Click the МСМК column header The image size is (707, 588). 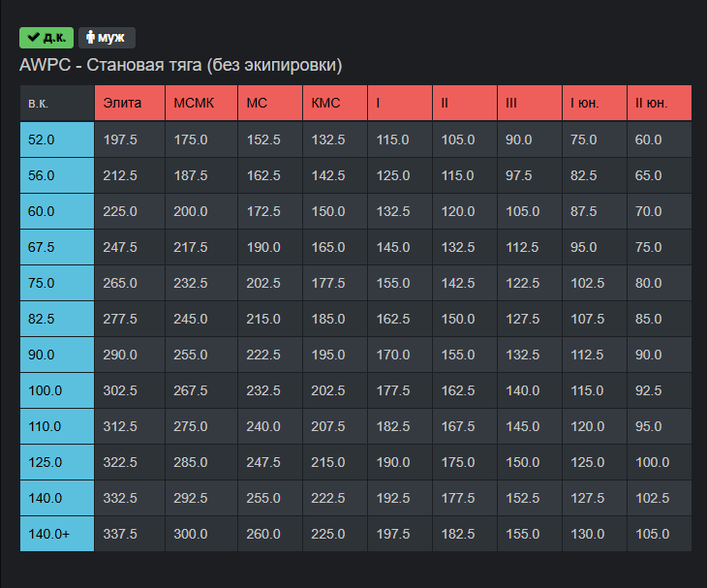(201, 103)
